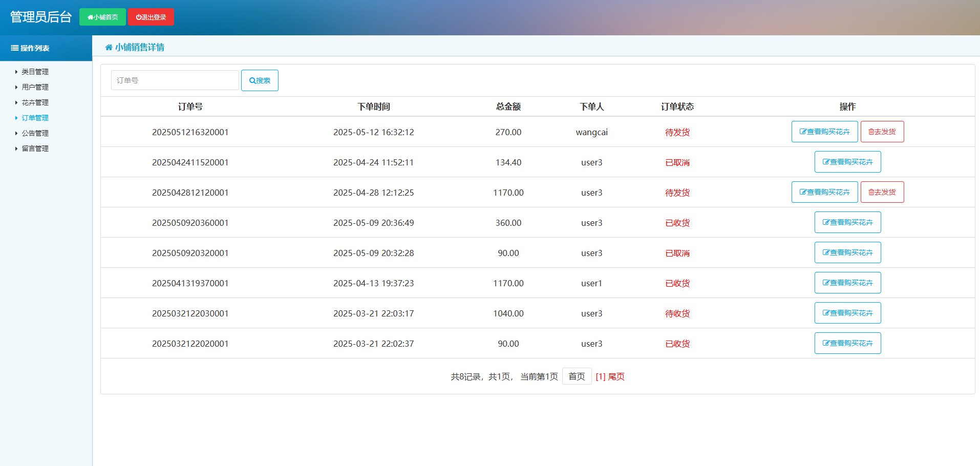Click order number 2025042411520001
Image resolution: width=980 pixels, height=466 pixels.
pos(190,162)
